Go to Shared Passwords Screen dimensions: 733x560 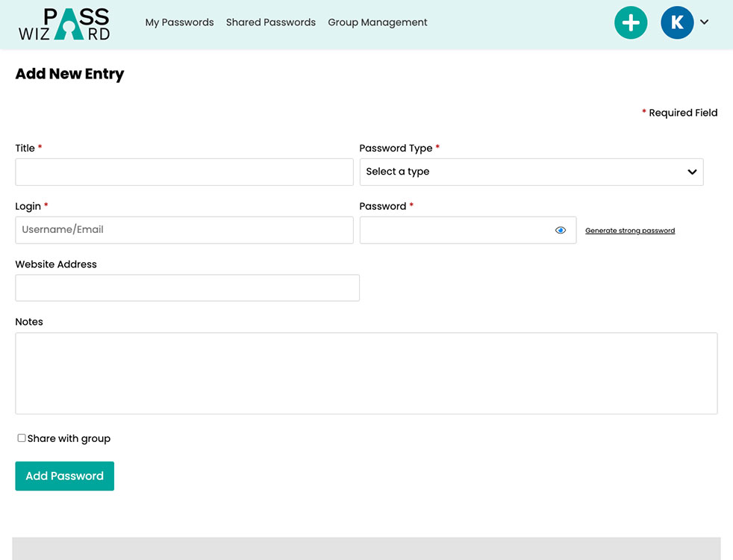pyautogui.click(x=271, y=22)
